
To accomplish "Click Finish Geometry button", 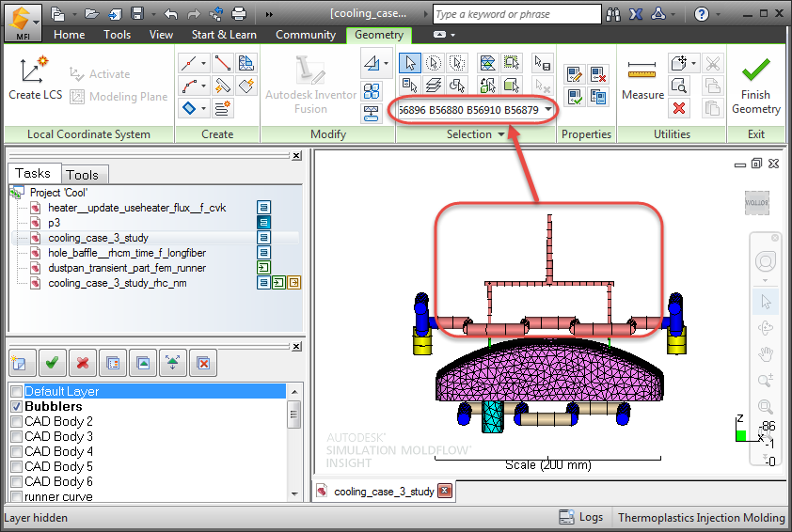I will (x=755, y=86).
